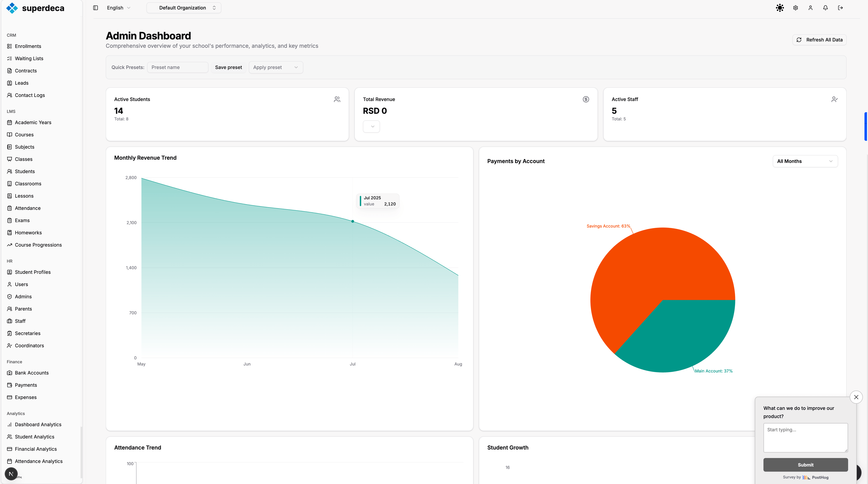Screen dimensions: 868x484
Task: Click the Refresh All Data button
Action: (819, 40)
